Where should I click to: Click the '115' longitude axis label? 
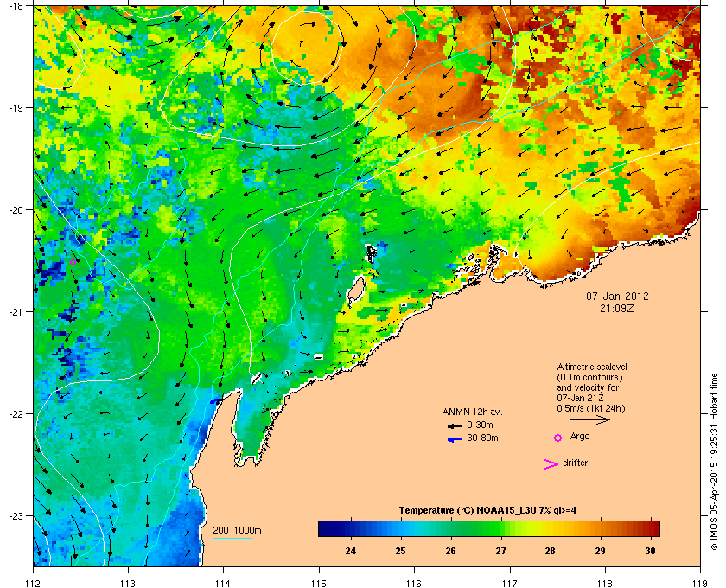[x=319, y=583]
